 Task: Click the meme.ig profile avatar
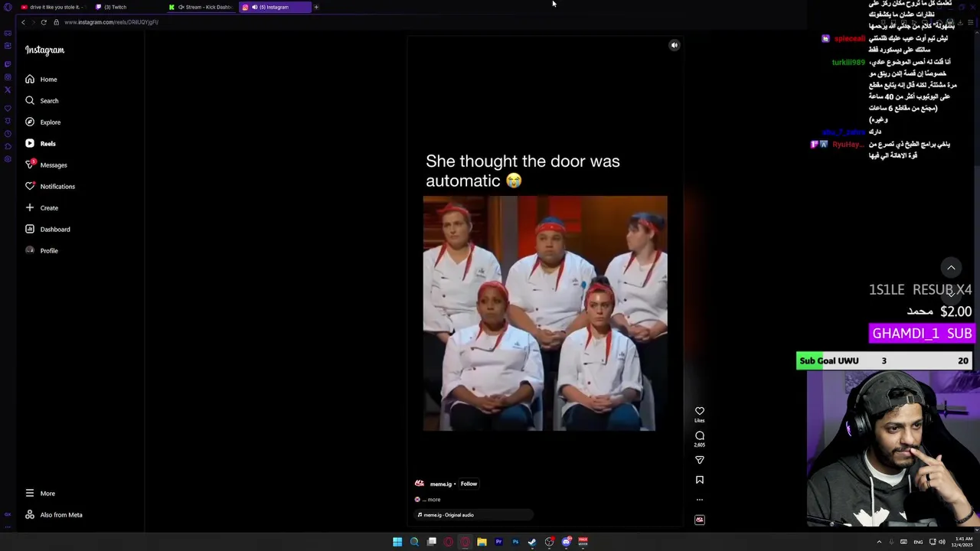point(420,484)
